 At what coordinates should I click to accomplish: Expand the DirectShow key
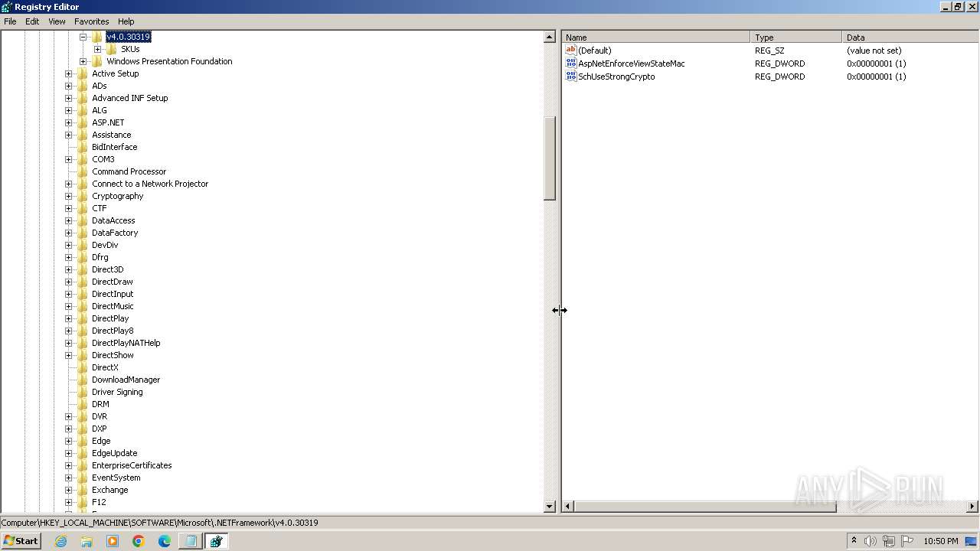coord(68,355)
